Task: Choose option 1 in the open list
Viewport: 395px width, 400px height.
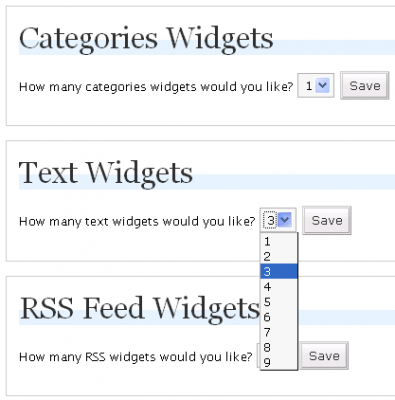Action: coord(279,241)
